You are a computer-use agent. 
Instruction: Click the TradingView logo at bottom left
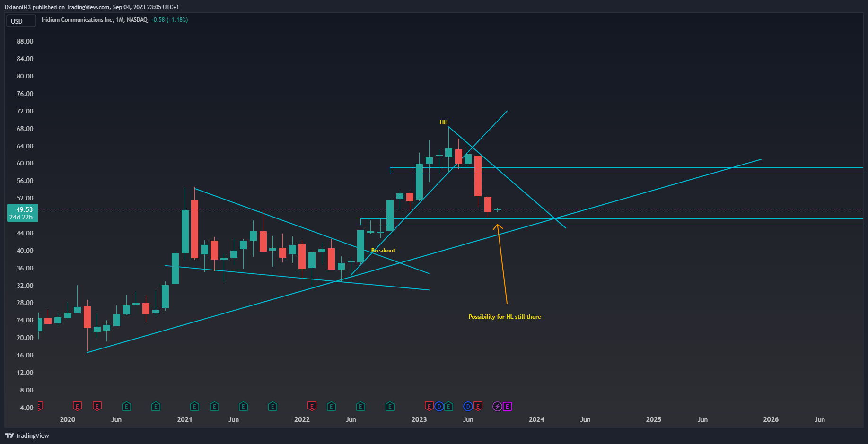click(x=27, y=435)
